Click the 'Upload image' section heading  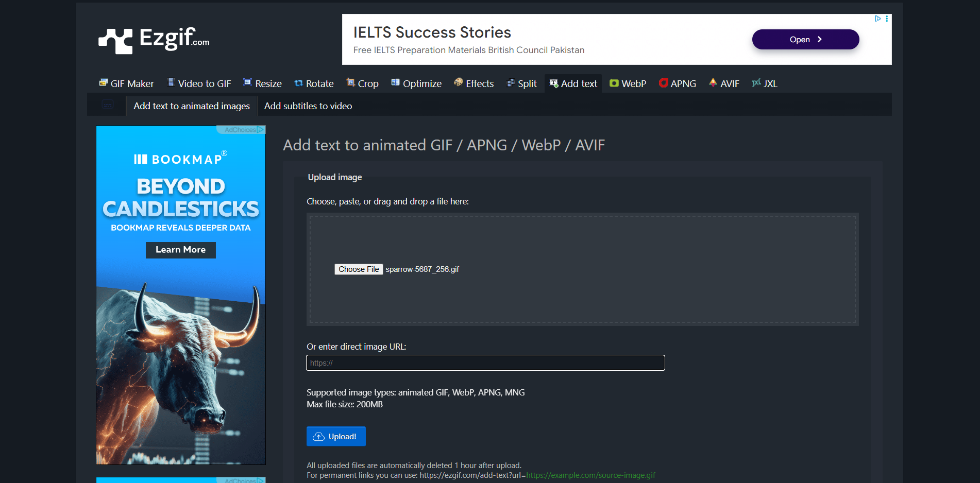pos(335,177)
